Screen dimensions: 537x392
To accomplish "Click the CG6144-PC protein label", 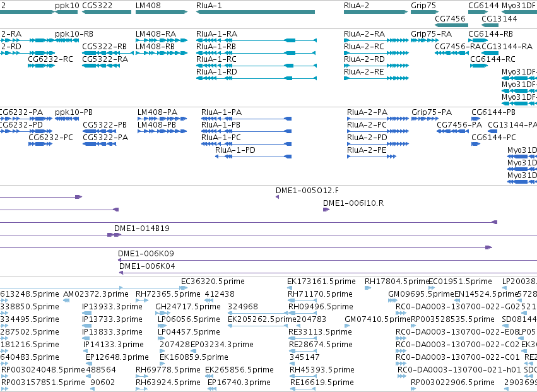I will point(493,138).
